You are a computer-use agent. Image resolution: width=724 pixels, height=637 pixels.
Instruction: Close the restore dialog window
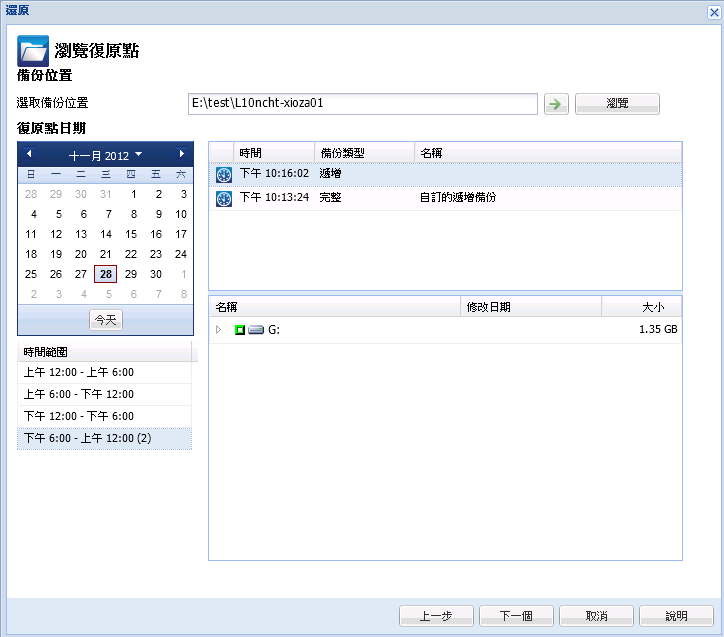click(x=712, y=9)
